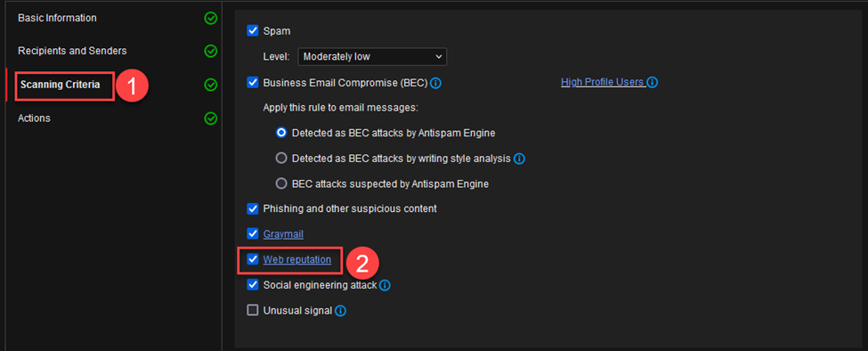Open the Basic Information section
868x351 pixels.
click(x=57, y=19)
